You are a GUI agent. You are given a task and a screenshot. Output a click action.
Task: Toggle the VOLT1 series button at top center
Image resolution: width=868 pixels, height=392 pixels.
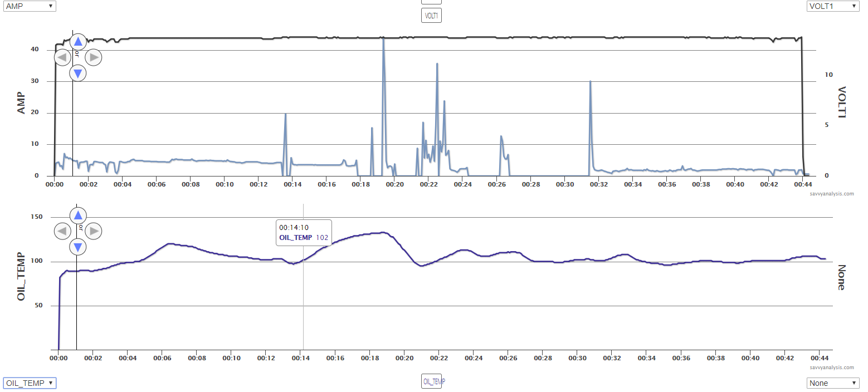[x=431, y=15]
